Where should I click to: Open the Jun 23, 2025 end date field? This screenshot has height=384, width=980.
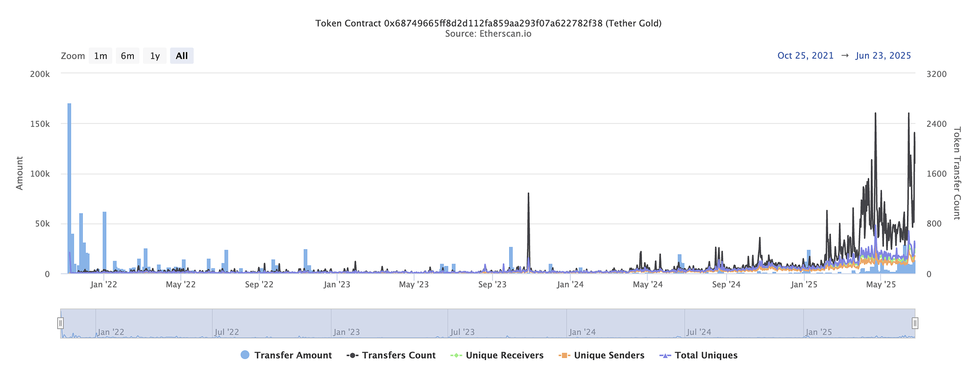(883, 56)
